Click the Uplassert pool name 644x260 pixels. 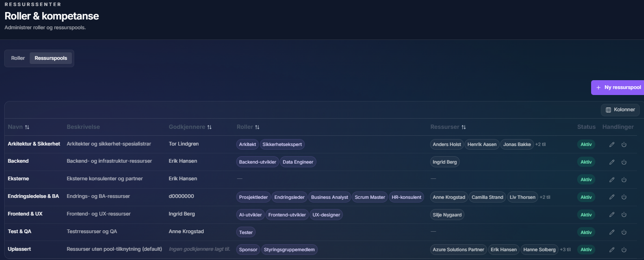[x=19, y=249]
